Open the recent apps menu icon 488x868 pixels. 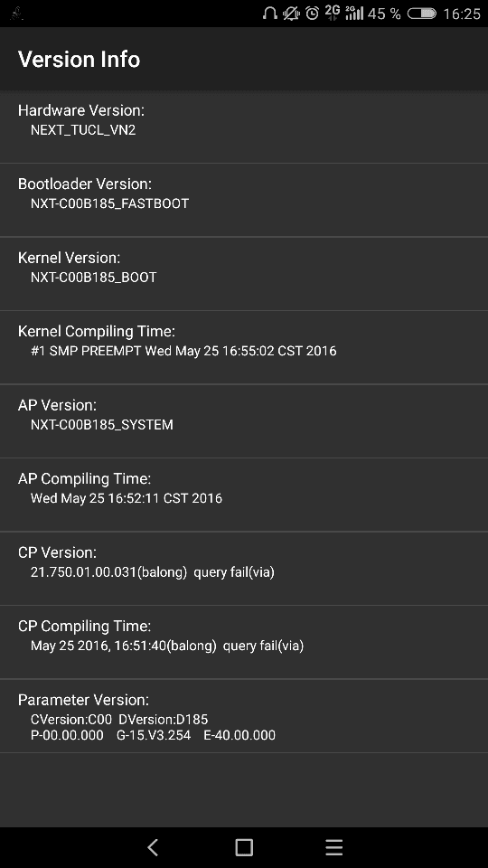(x=334, y=847)
